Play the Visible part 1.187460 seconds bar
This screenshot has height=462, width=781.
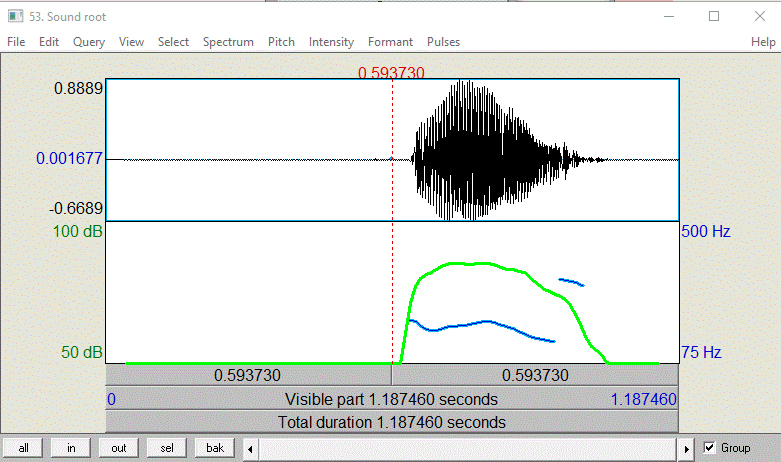point(392,399)
